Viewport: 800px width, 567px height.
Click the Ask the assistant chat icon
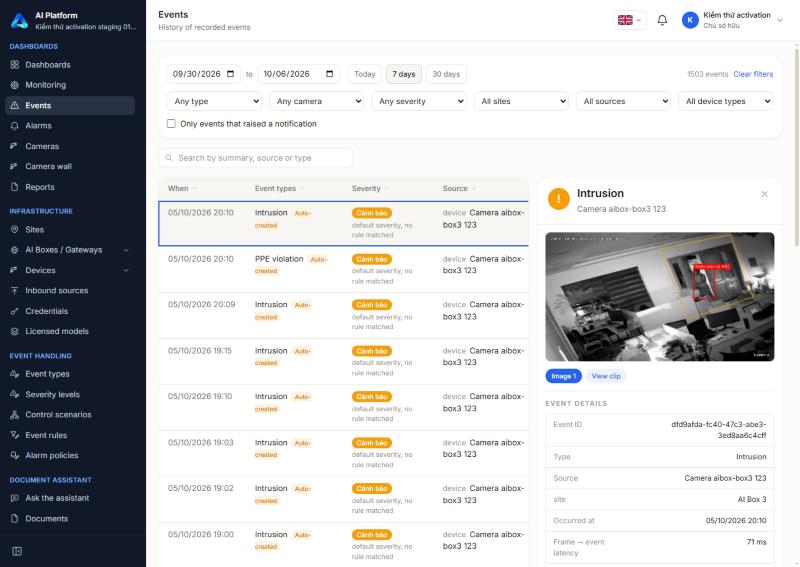click(x=15, y=498)
